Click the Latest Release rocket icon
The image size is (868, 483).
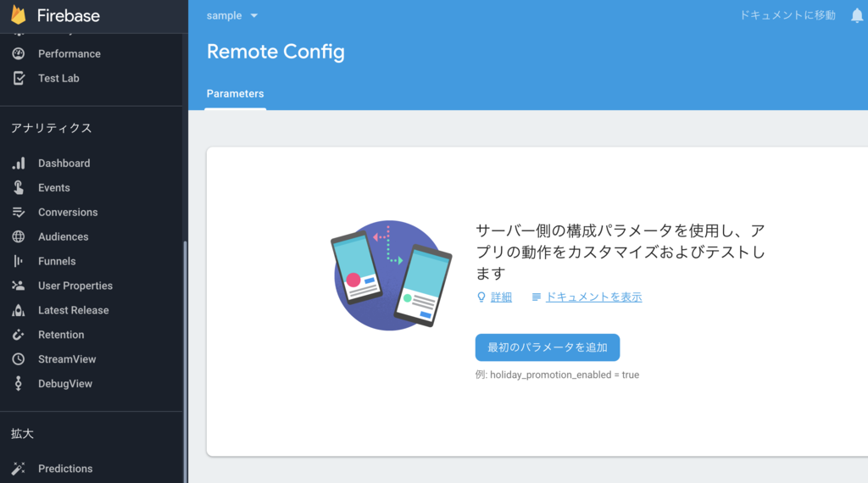[19, 310]
